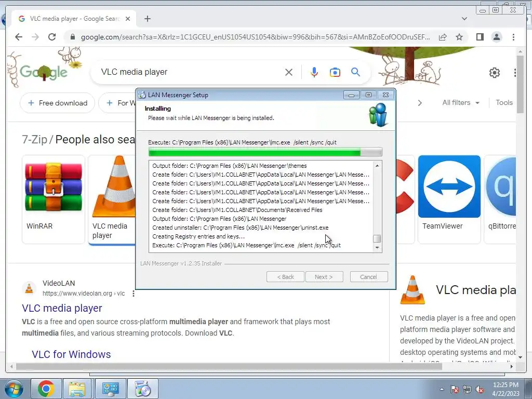Select the TeamViewer card
This screenshot has width=532, height=399.
point(449,199)
